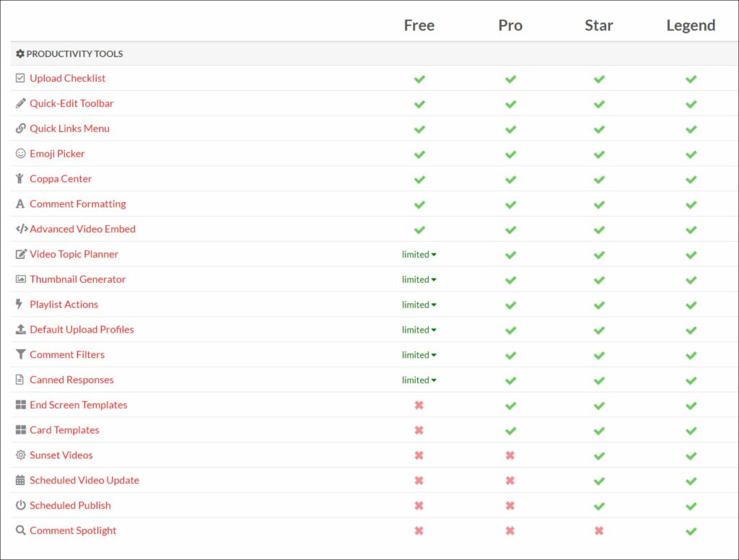Click the Comment Formatting letter A icon
Screen dimensions: 739x560
click(x=19, y=204)
